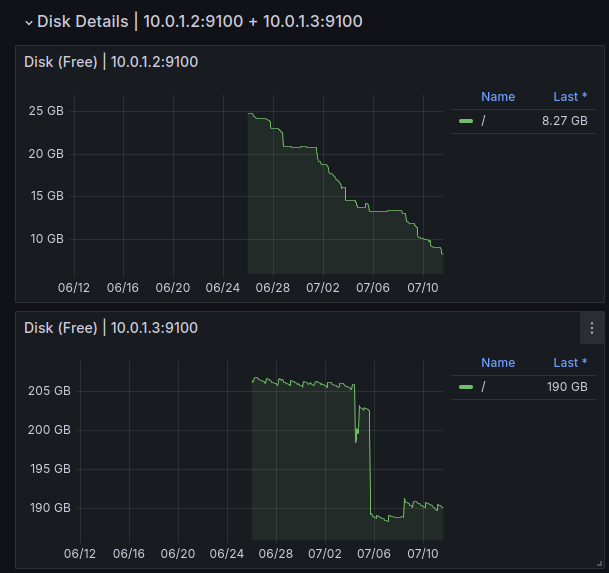Open the 10.0.1.3:9100 panel three-dot menu
Screen dimensions: 609x573
coord(592,328)
